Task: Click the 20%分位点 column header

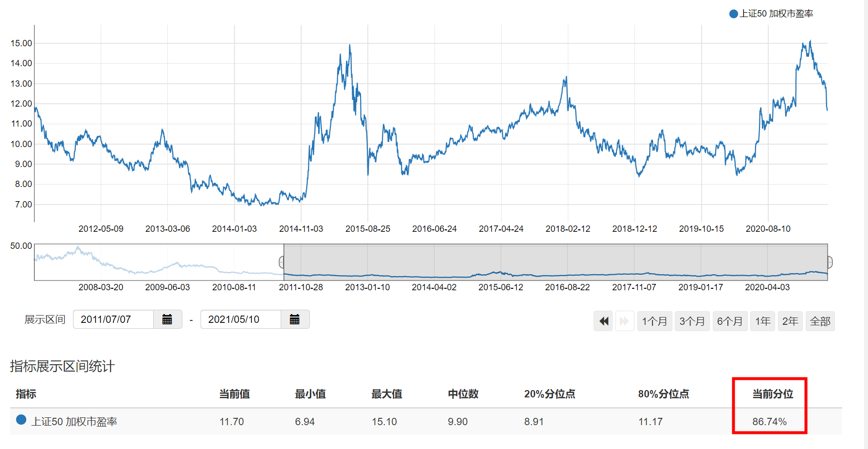Action: tap(550, 394)
